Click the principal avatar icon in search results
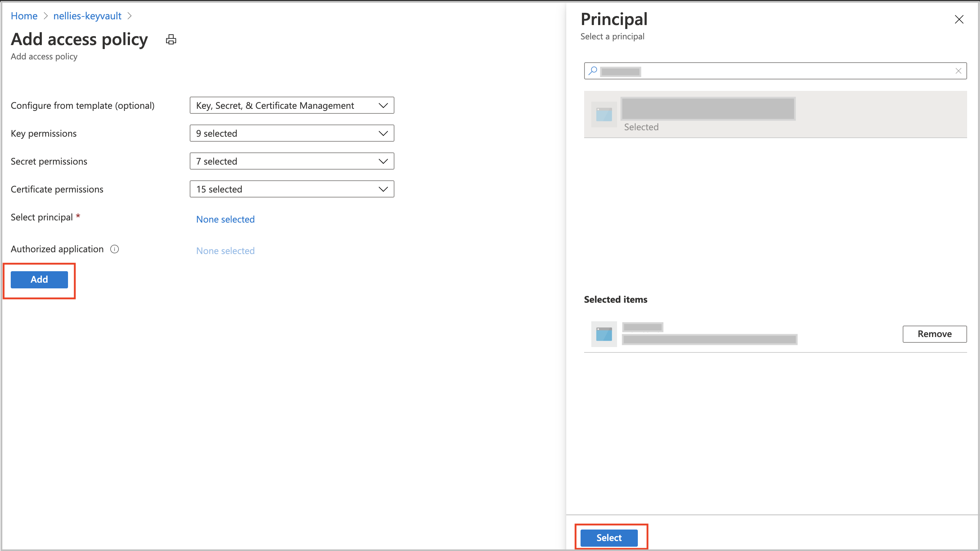The height and width of the screenshot is (551, 980). tap(603, 114)
